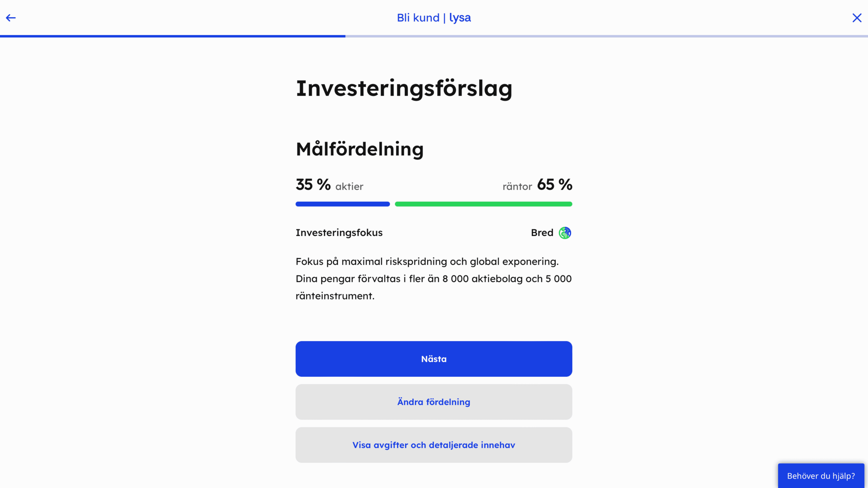Click the unfilled part of the progress bar

pos(606,36)
